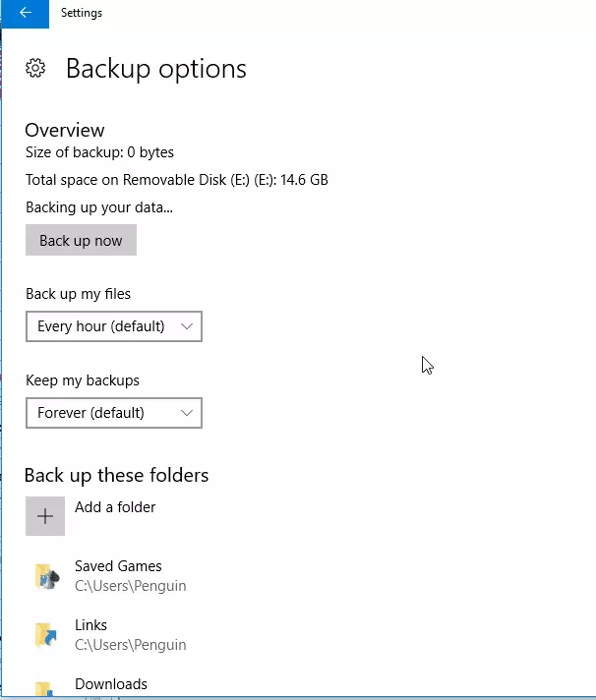The height and width of the screenshot is (700, 596).
Task: Click the Settings window title
Action: pos(82,13)
